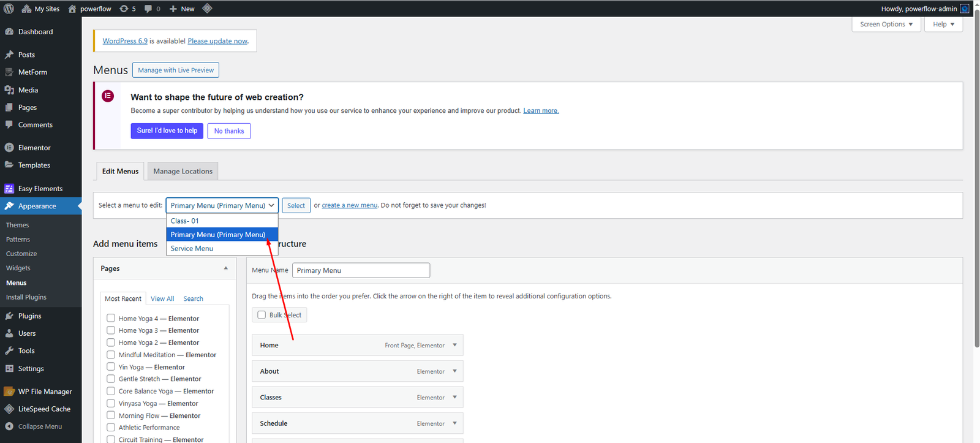Open LiteSpeed Cache in sidebar
The height and width of the screenshot is (443, 980).
pyautogui.click(x=44, y=409)
